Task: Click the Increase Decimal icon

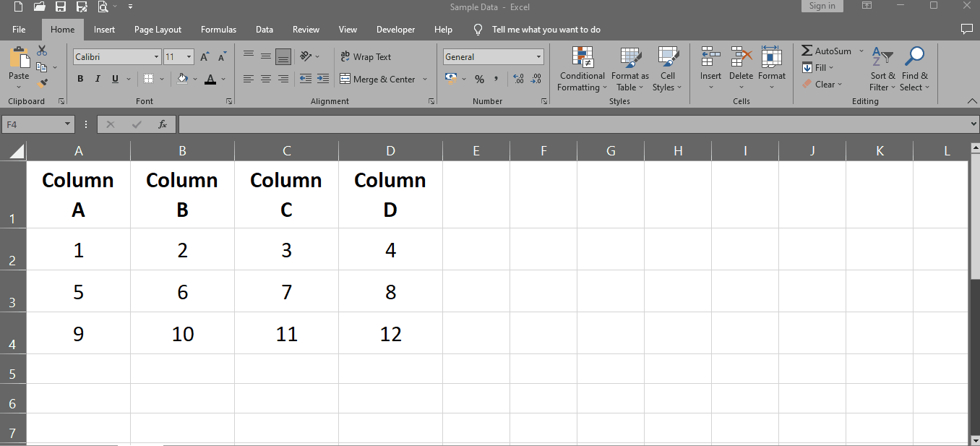Action: (519, 79)
